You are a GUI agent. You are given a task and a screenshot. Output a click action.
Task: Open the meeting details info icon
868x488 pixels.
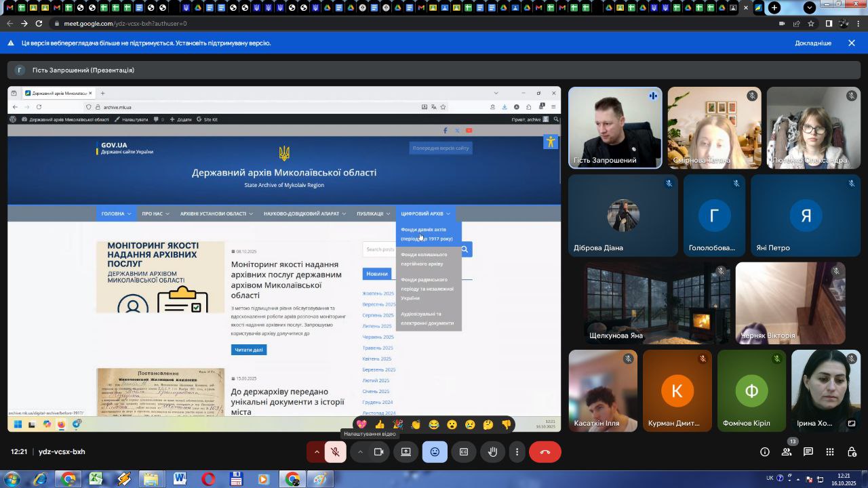765,452
